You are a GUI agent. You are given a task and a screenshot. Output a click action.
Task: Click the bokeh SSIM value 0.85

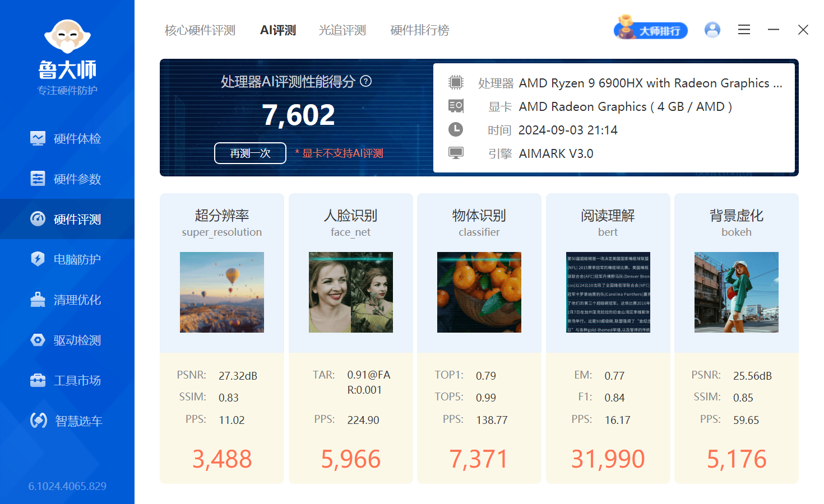pos(743,398)
